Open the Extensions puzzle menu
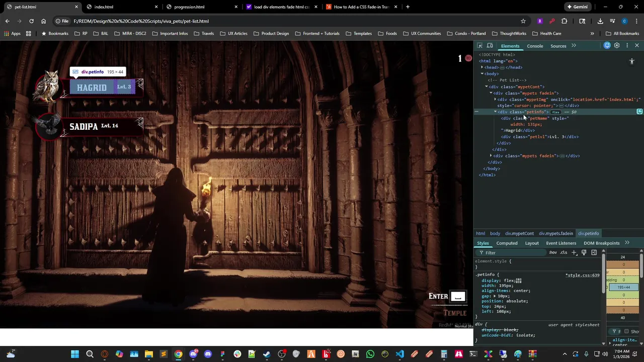This screenshot has height=362, width=644. coord(564,21)
